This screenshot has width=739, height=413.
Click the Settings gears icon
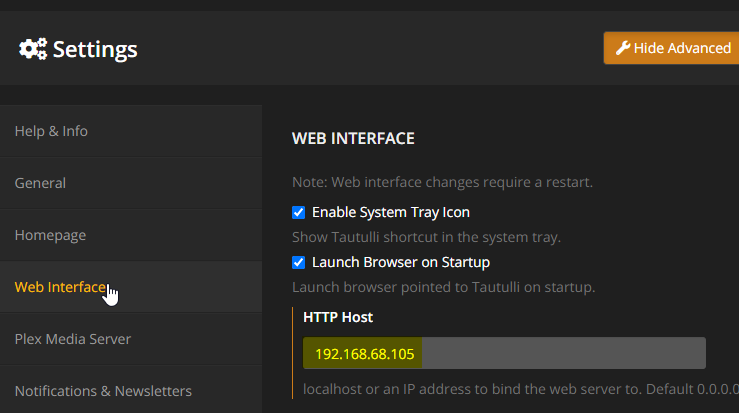[33, 49]
